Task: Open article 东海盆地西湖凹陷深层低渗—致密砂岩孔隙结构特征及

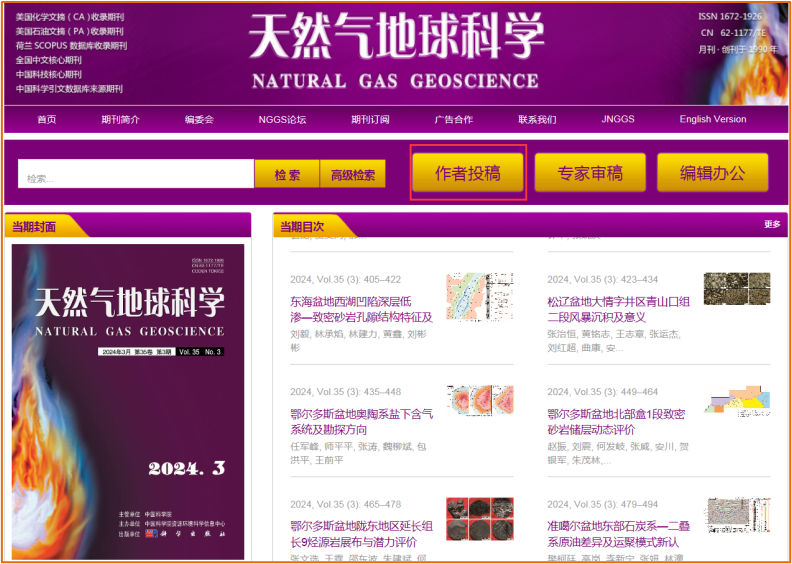Action: click(361, 310)
